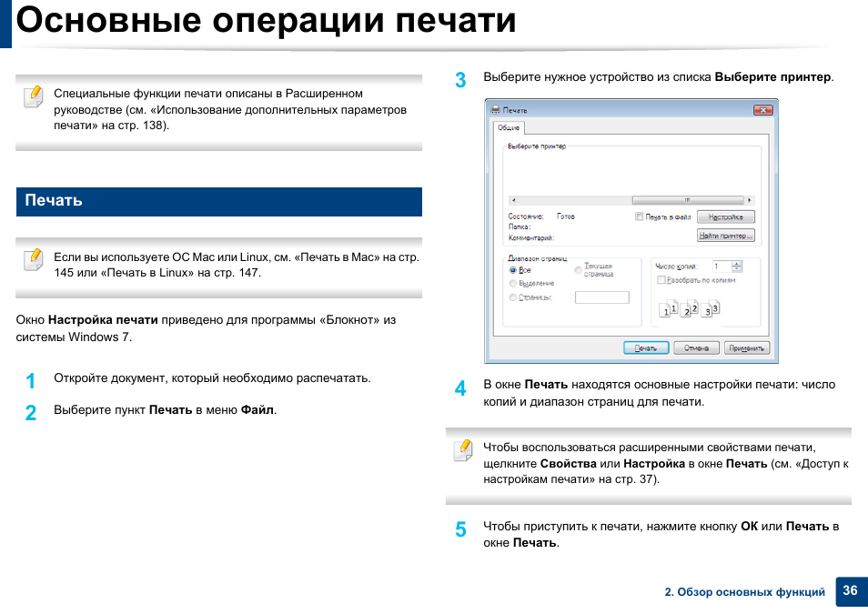Click the bold «Настройка печати» phrase in the paragraph
868x614 pixels.
click(x=103, y=320)
